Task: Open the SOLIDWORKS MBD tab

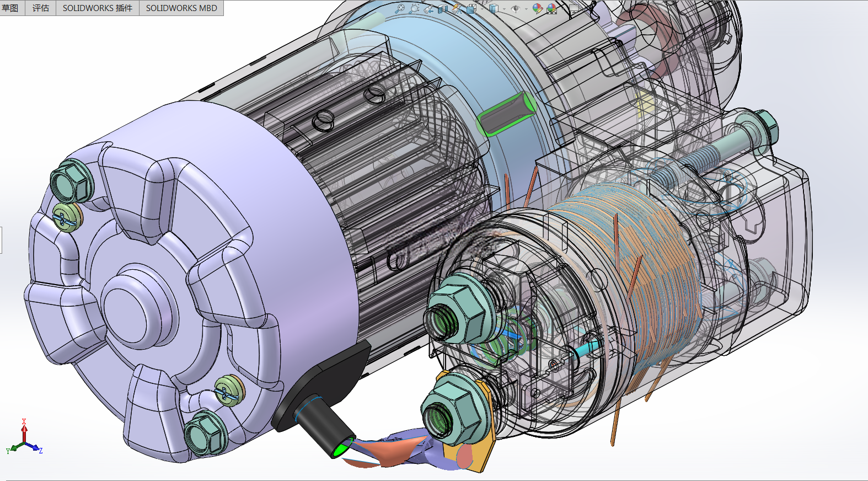Action: pyautogui.click(x=181, y=8)
